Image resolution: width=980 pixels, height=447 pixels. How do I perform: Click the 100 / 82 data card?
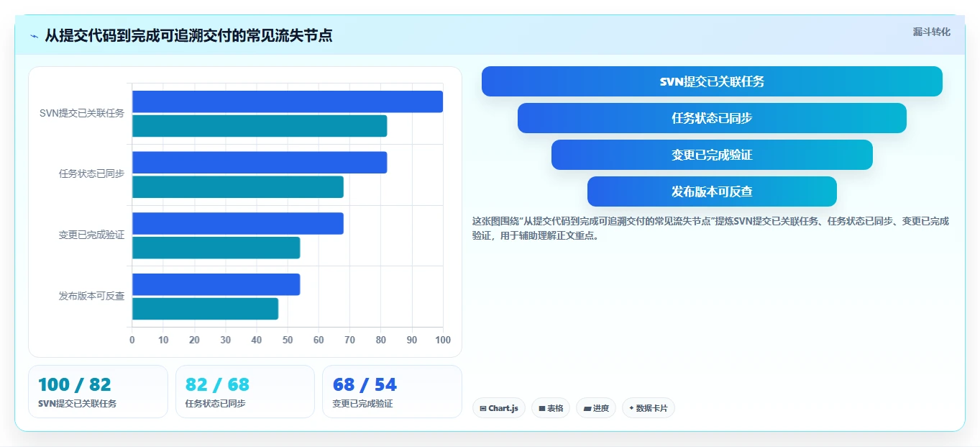coord(98,392)
